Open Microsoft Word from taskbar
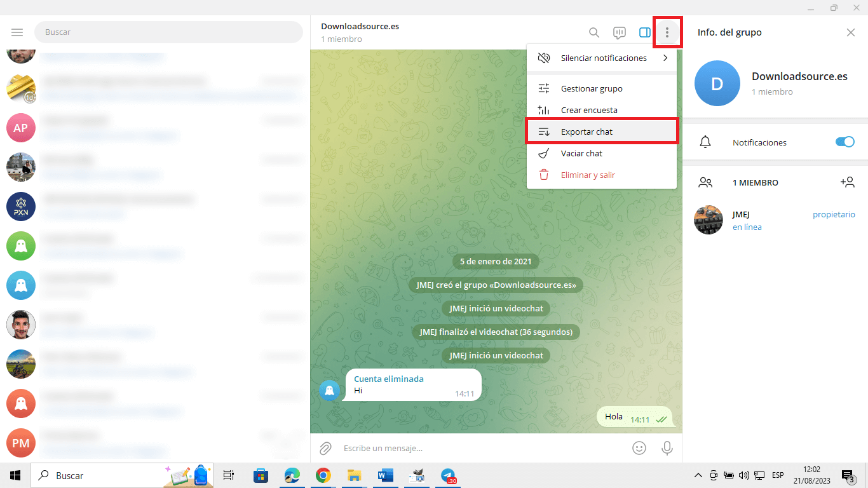 [x=386, y=475]
